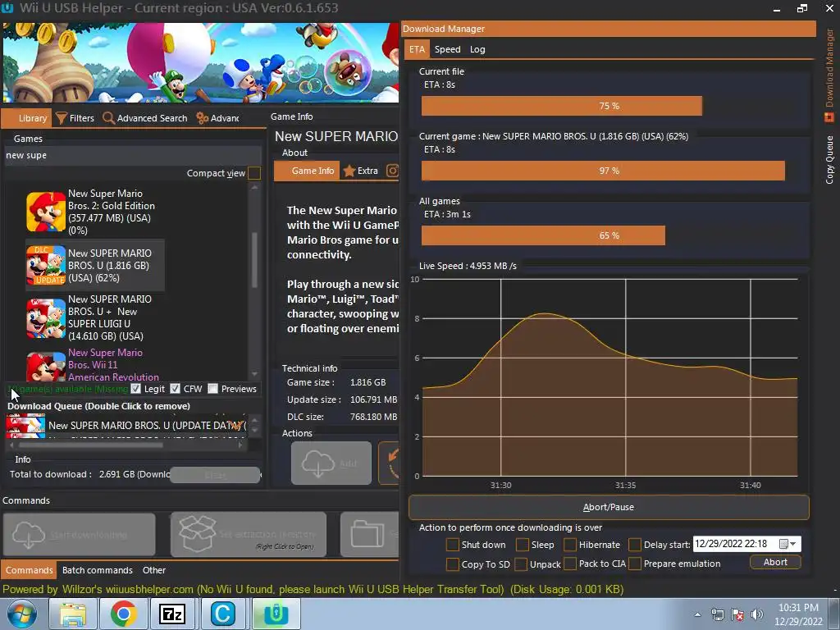Select the Commands tab at the bottom
Image resolution: width=840 pixels, height=630 pixels.
pyautogui.click(x=29, y=570)
